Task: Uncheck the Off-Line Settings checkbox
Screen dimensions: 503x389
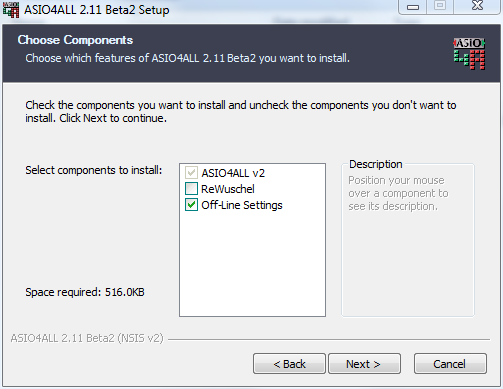Action: 191,205
